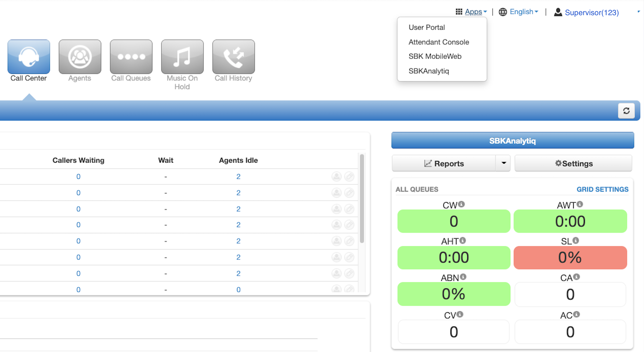Click the Agents Idle value 0 in the bottommost row
This screenshot has height=352, width=644.
coord(238,290)
